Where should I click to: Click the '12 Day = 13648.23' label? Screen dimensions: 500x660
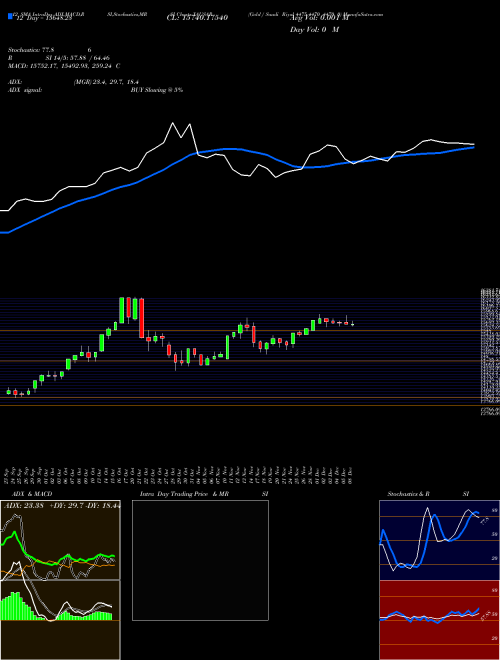pos(43,18)
